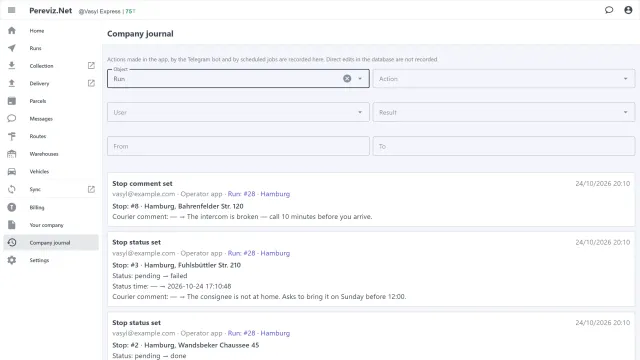Image resolution: width=640 pixels, height=360 pixels.
Task: Open Run #28 link in Fuhlsbüttler Str. entry
Action: (259, 253)
